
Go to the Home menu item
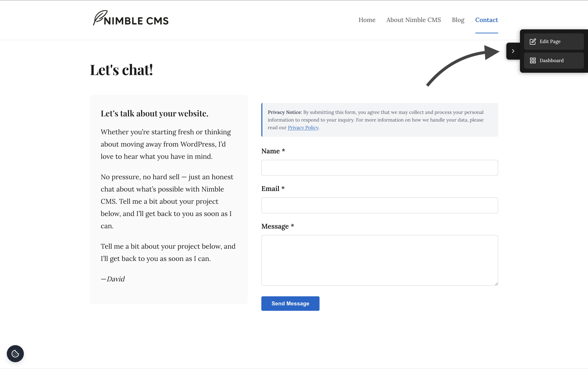[367, 20]
